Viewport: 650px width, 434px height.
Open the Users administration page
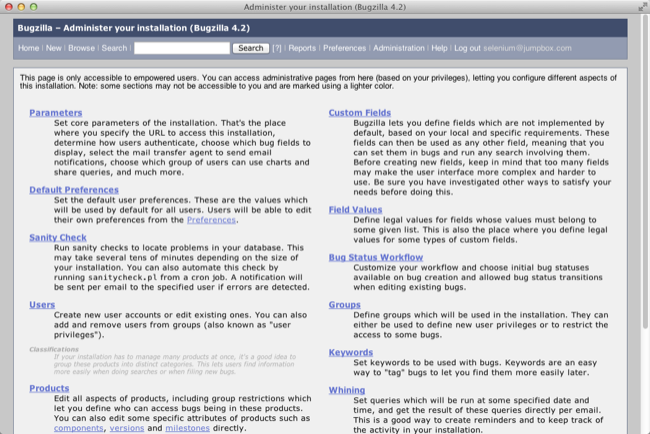(42, 305)
